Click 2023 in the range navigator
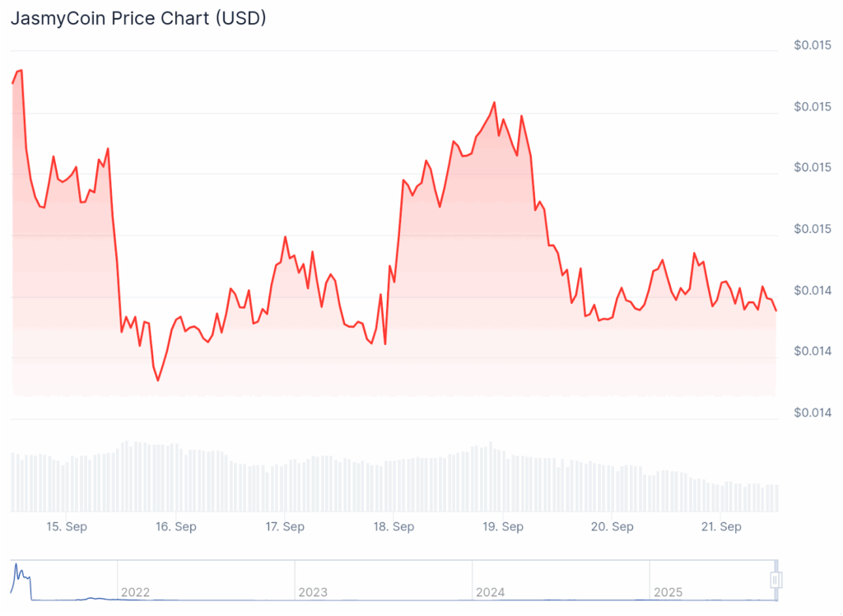The height and width of the screenshot is (616, 843). coord(313,592)
